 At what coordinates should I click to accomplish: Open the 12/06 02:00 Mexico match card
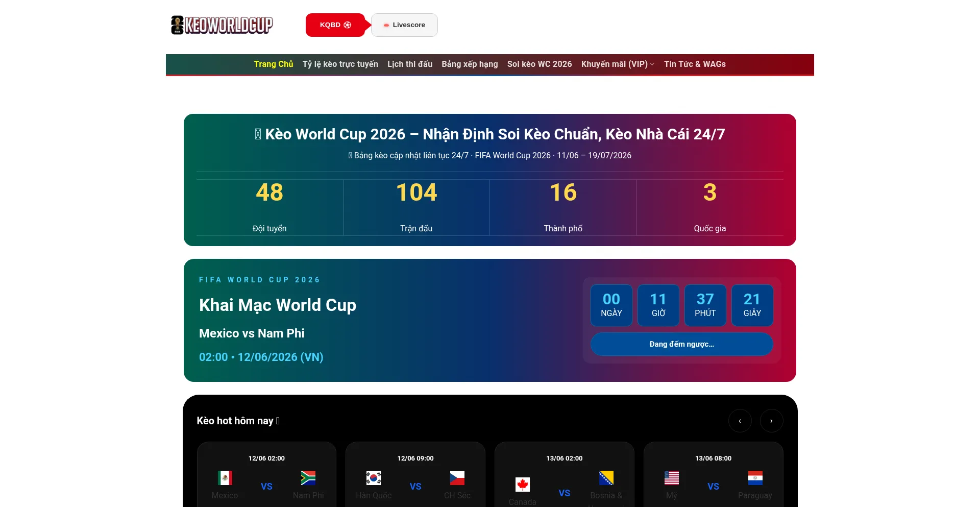click(267, 475)
